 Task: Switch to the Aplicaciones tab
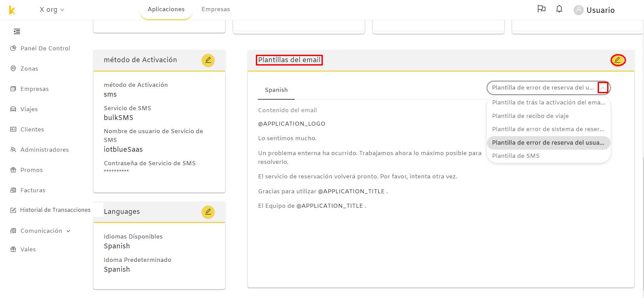[x=166, y=9]
